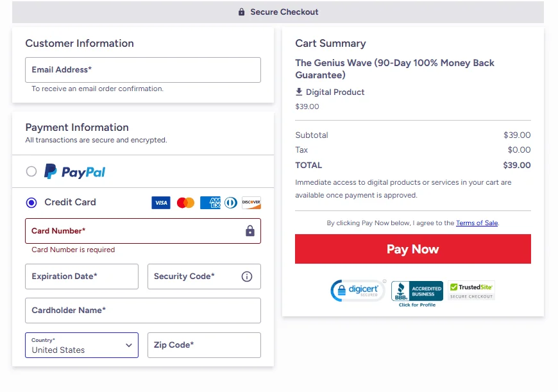
Task: Click the Security Code info icon
Action: tap(247, 277)
